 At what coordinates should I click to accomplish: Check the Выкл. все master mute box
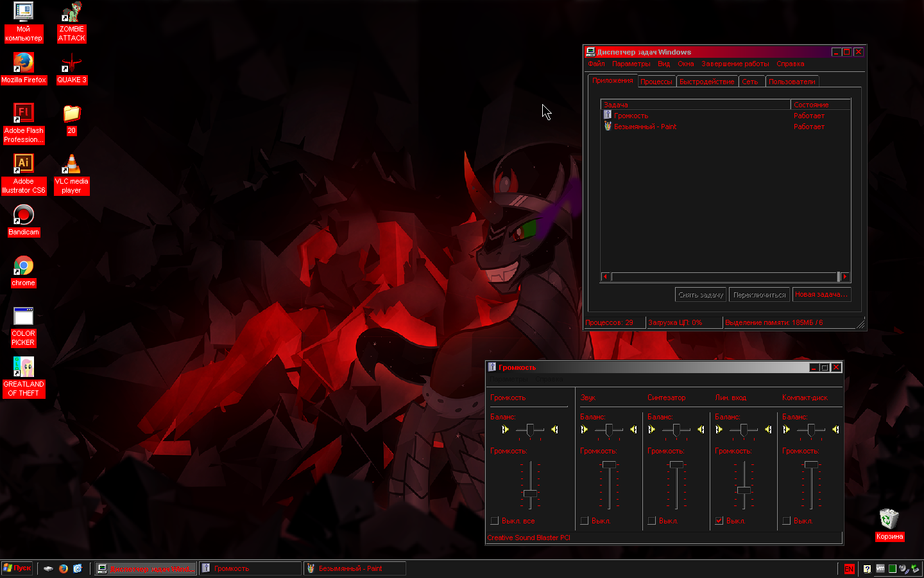click(494, 521)
